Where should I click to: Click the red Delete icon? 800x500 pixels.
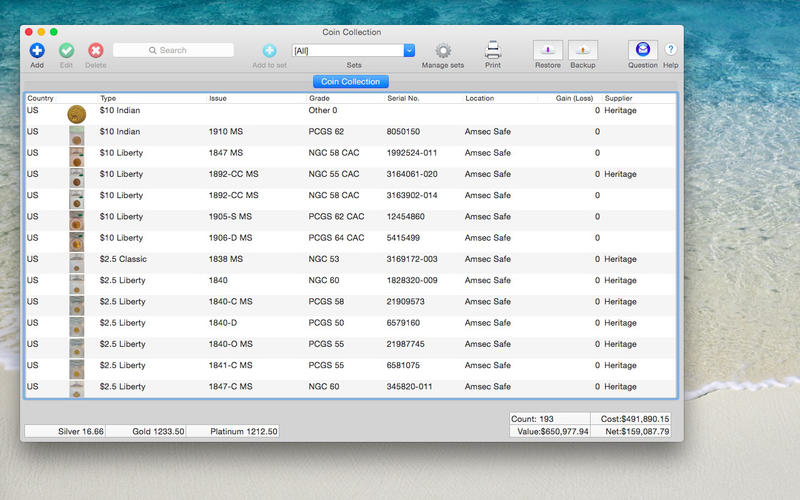click(95, 51)
